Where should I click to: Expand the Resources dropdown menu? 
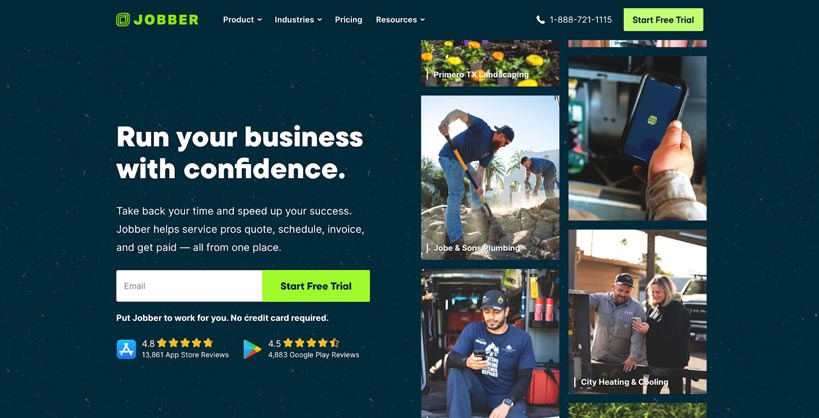click(400, 20)
